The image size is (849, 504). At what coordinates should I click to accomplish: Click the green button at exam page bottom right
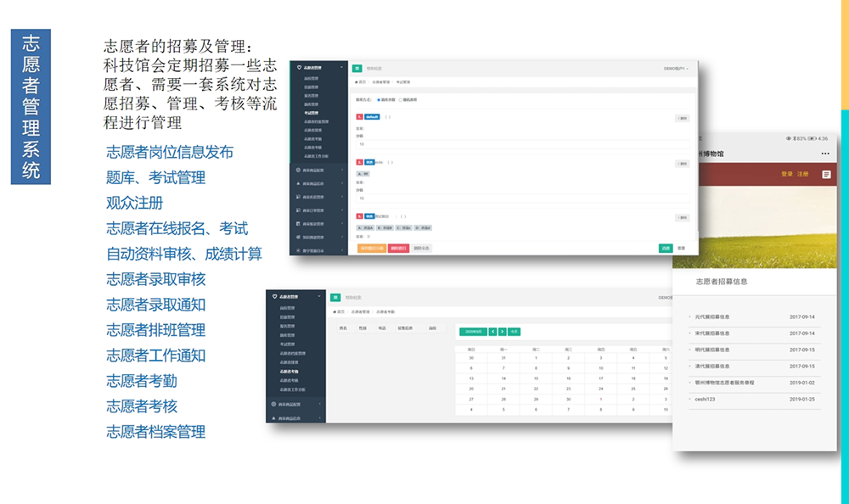click(666, 248)
